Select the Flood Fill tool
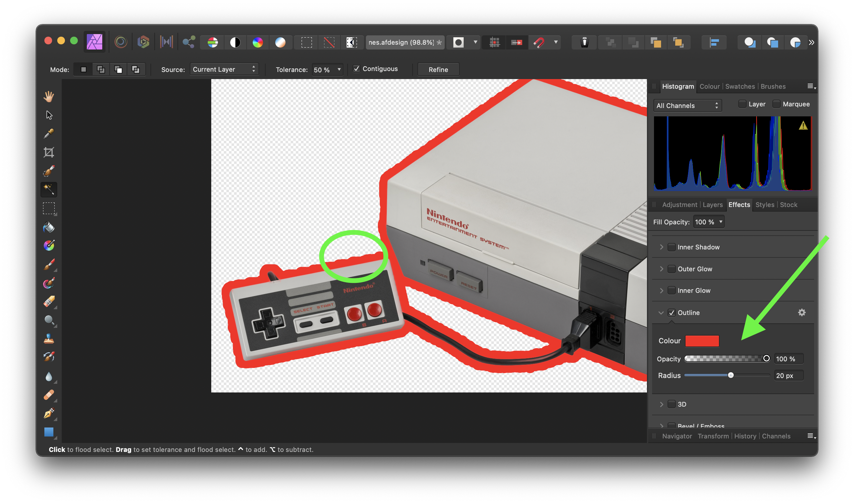 click(49, 227)
